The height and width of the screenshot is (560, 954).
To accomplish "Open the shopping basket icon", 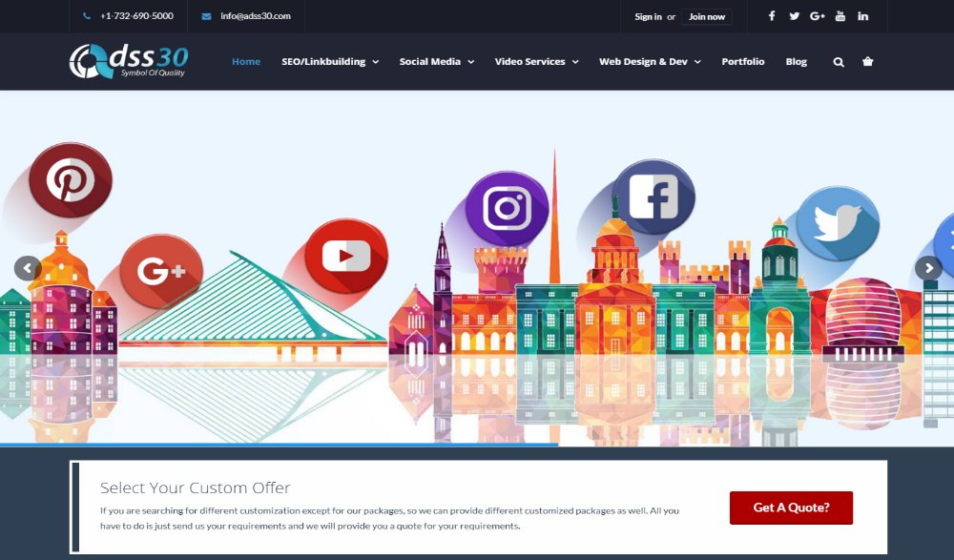I will tap(867, 61).
